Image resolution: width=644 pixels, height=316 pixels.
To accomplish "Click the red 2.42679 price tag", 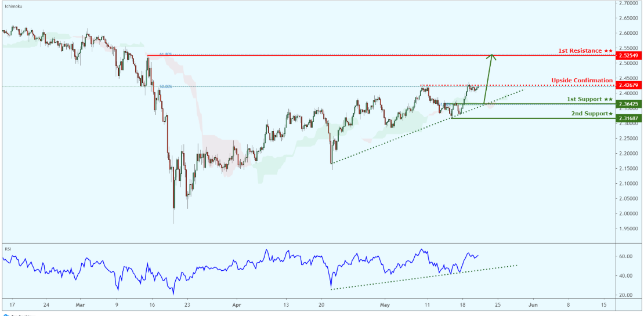I will coord(630,85).
